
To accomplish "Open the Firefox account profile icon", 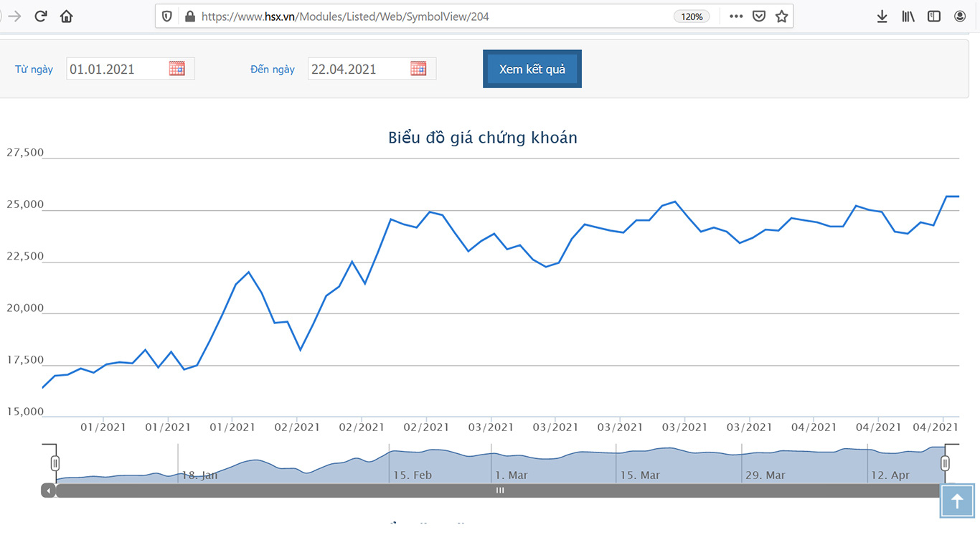I will [x=960, y=16].
